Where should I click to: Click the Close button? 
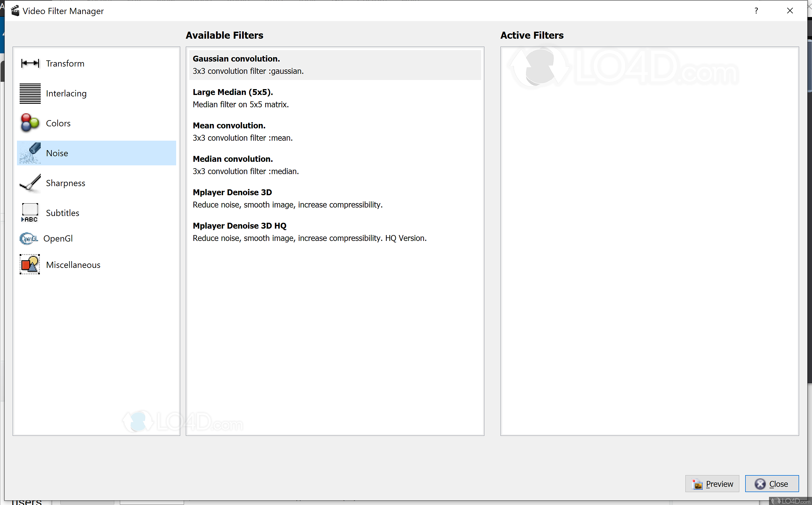771,484
